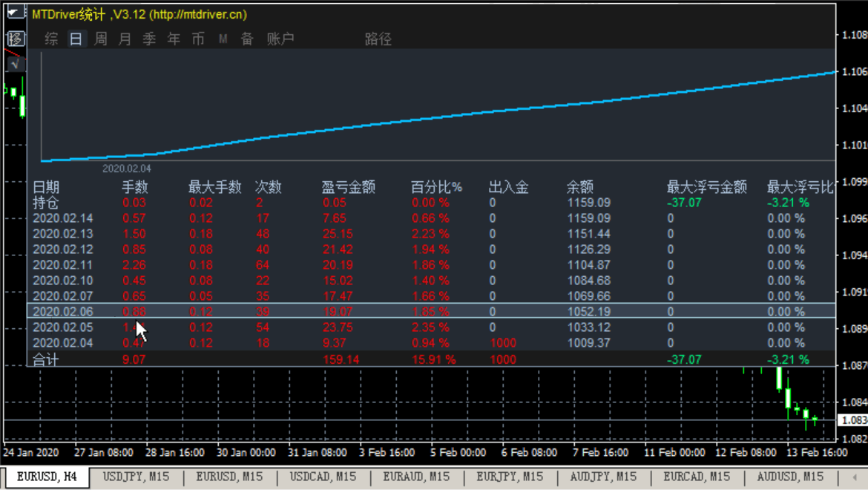868x490 pixels.
Task: Switch to the EURUSD,M15 chart tab
Action: click(x=230, y=477)
